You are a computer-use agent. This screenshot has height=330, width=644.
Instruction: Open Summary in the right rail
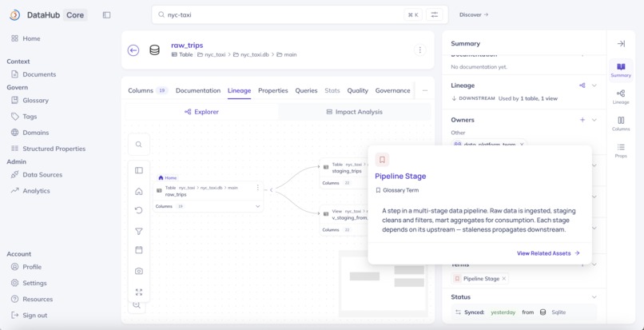(621, 70)
